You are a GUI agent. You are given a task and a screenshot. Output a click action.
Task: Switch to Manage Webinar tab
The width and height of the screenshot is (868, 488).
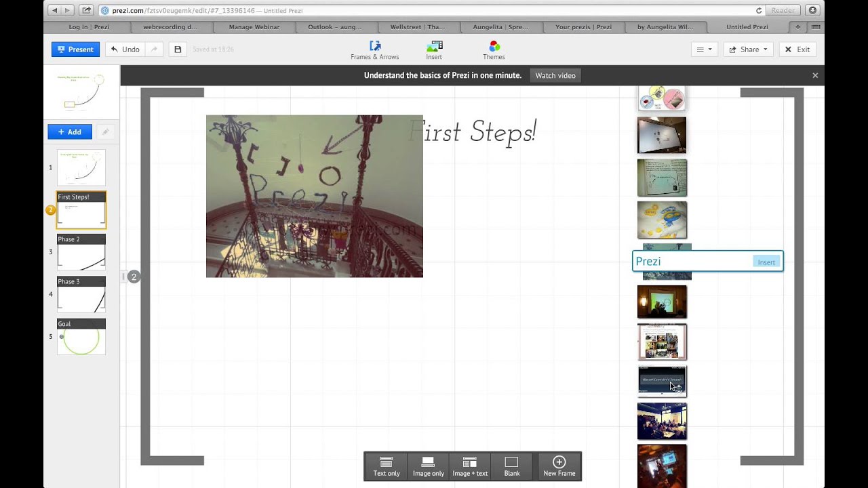point(254,27)
